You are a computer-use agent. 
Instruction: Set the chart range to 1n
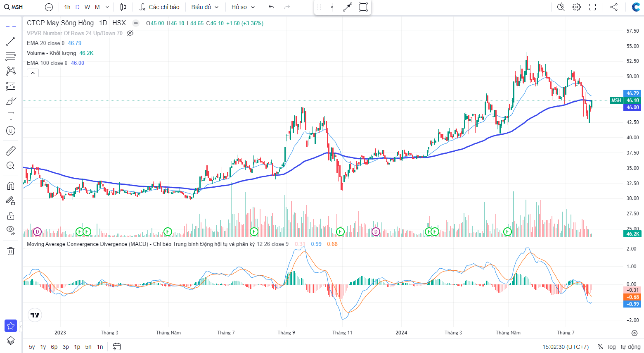point(100,347)
